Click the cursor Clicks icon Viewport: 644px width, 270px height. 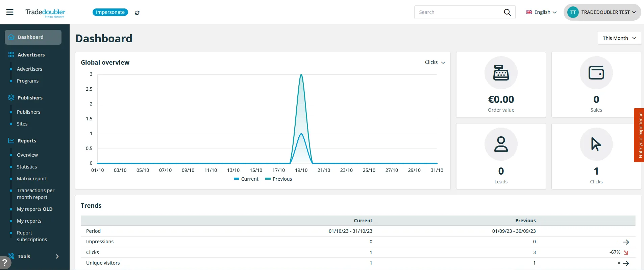click(x=596, y=144)
